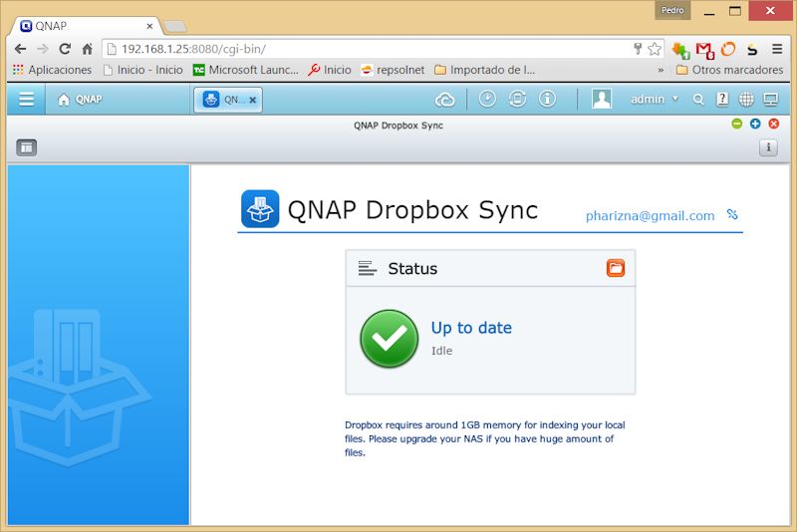Click the admin user avatar
The width and height of the screenshot is (797, 532).
click(x=602, y=99)
